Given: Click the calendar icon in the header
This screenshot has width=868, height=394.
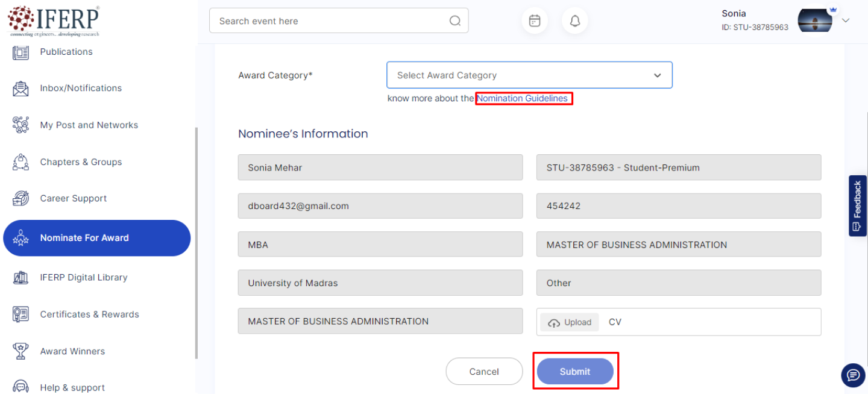Looking at the screenshot, I should [x=534, y=21].
